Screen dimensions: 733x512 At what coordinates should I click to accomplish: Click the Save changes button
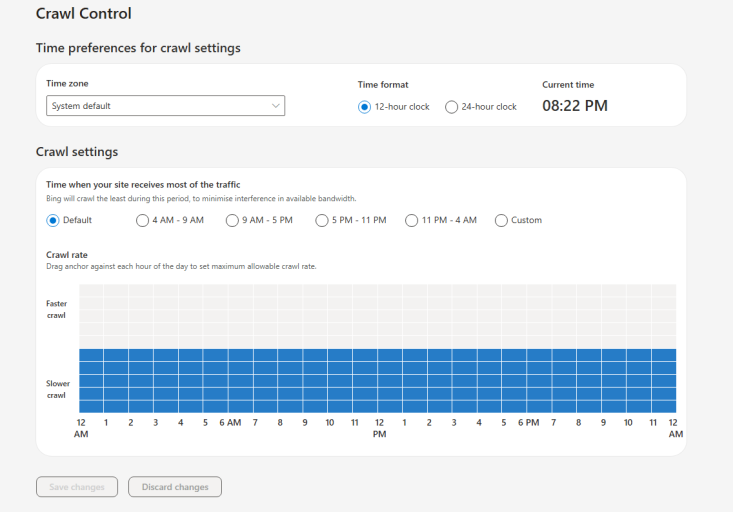pyautogui.click(x=77, y=487)
